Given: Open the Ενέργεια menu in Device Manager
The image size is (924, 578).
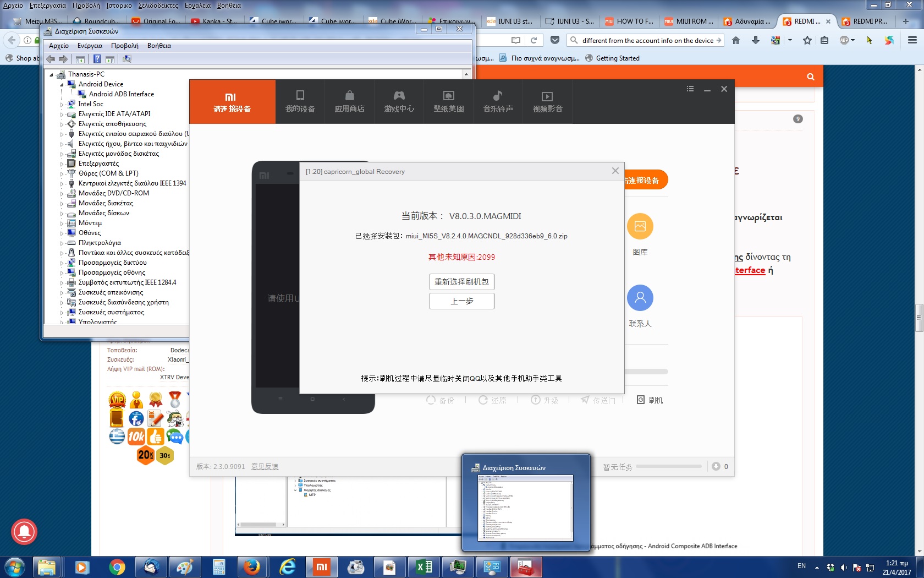Looking at the screenshot, I should 90,46.
